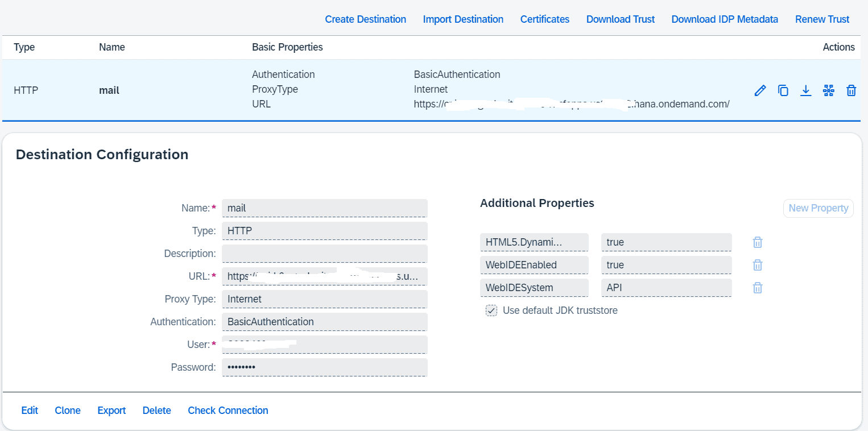868x431 pixels.
Task: Click Renew Trust
Action: 822,19
